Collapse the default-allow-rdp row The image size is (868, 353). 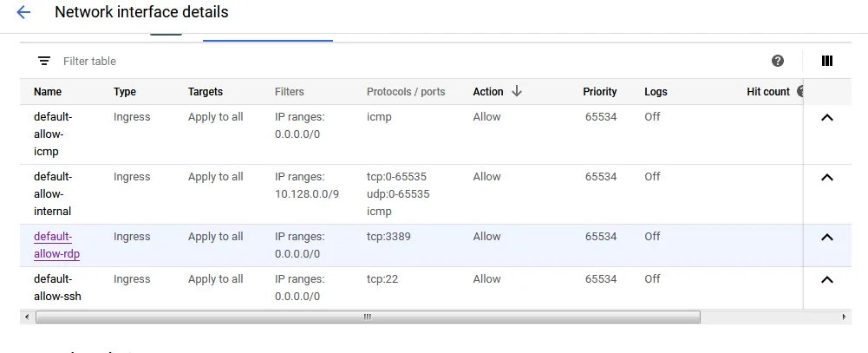[826, 238]
